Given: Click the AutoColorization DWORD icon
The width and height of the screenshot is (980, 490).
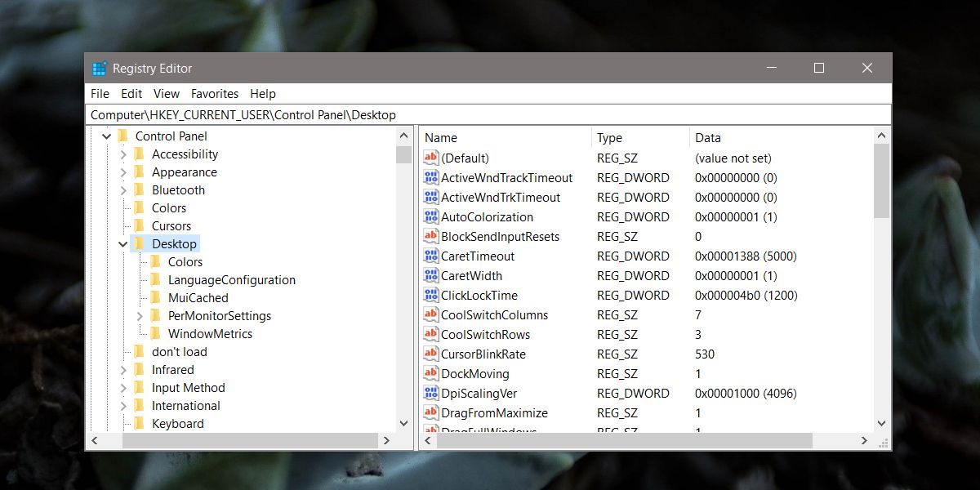Looking at the screenshot, I should [431, 216].
